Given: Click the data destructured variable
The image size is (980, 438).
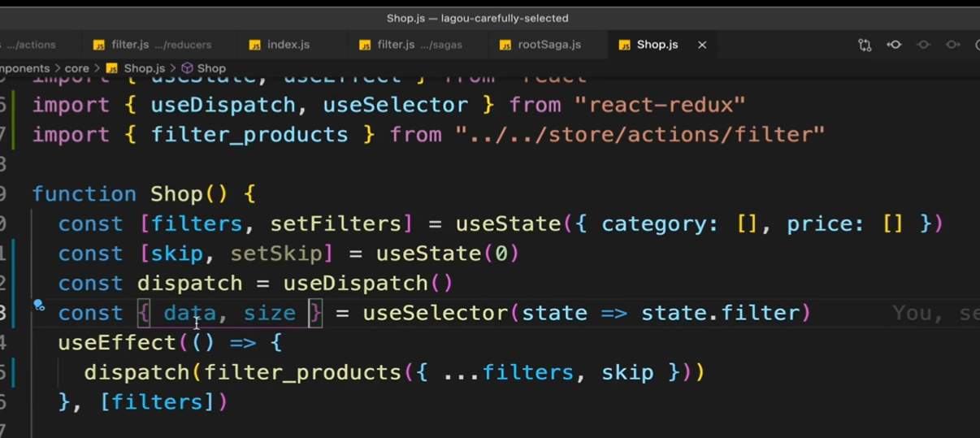Looking at the screenshot, I should pyautogui.click(x=190, y=313).
